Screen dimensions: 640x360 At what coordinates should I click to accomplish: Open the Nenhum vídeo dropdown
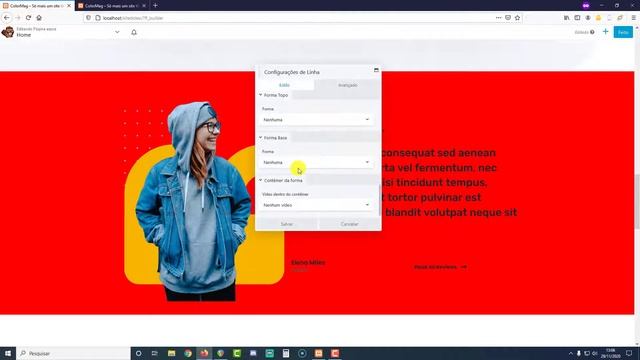coord(316,205)
